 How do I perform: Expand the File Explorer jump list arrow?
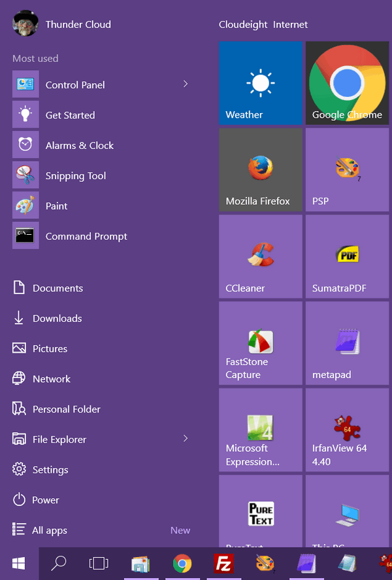pyautogui.click(x=186, y=439)
